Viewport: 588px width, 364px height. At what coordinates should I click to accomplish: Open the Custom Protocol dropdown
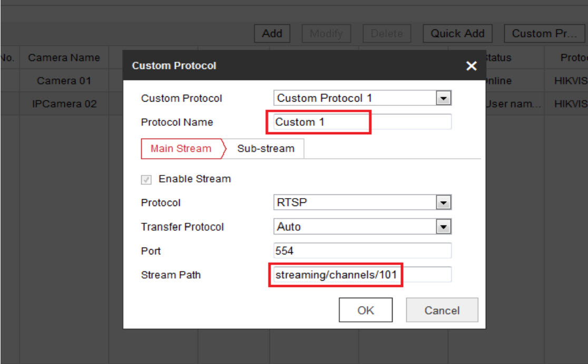pyautogui.click(x=444, y=99)
